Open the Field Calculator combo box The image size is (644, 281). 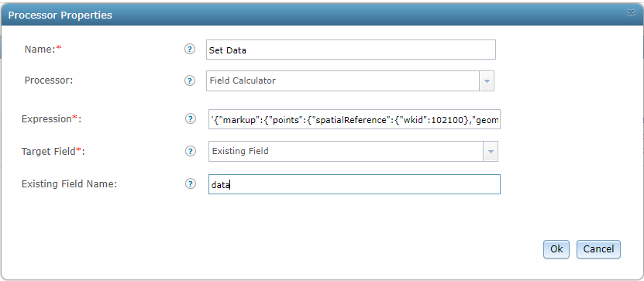pyautogui.click(x=350, y=81)
